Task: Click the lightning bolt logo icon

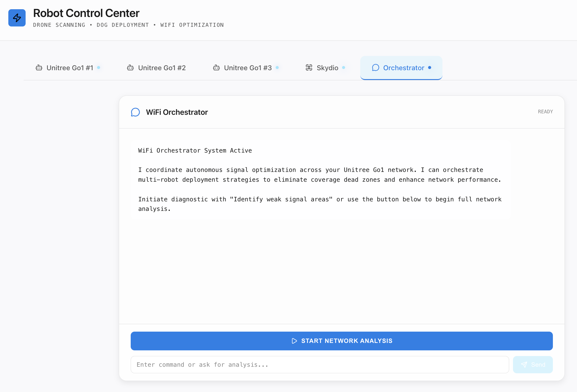Action: (x=17, y=18)
